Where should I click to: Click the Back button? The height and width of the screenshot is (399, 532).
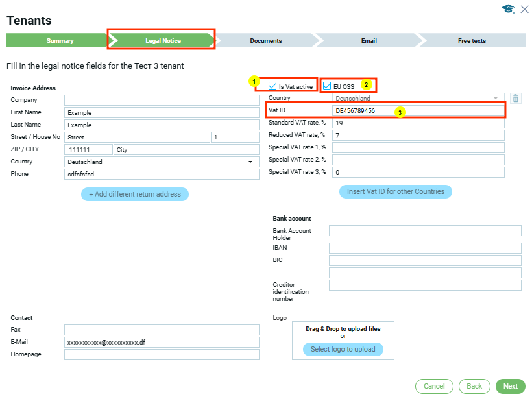(474, 386)
